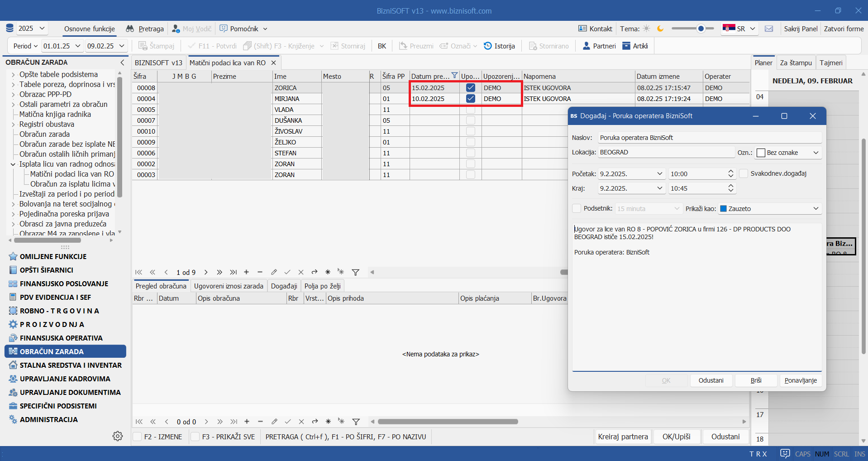Switch to dark theme moon icon
Screen dimensions: 868x461
point(660,29)
